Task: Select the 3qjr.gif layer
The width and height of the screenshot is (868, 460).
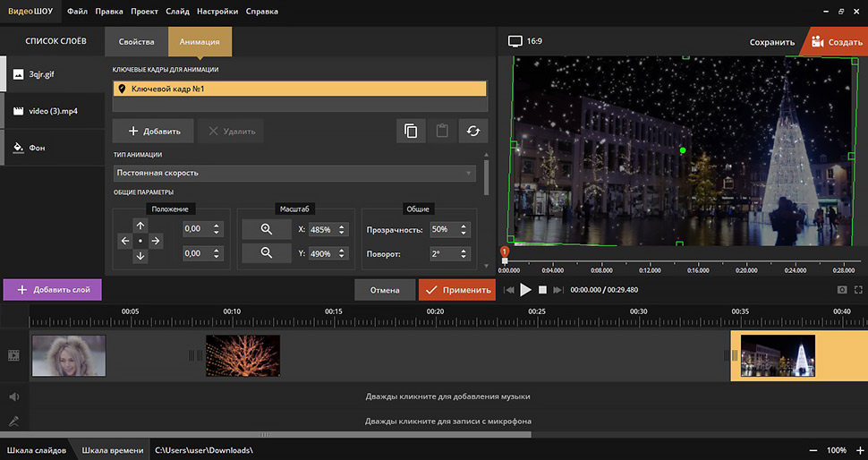Action: click(53, 74)
